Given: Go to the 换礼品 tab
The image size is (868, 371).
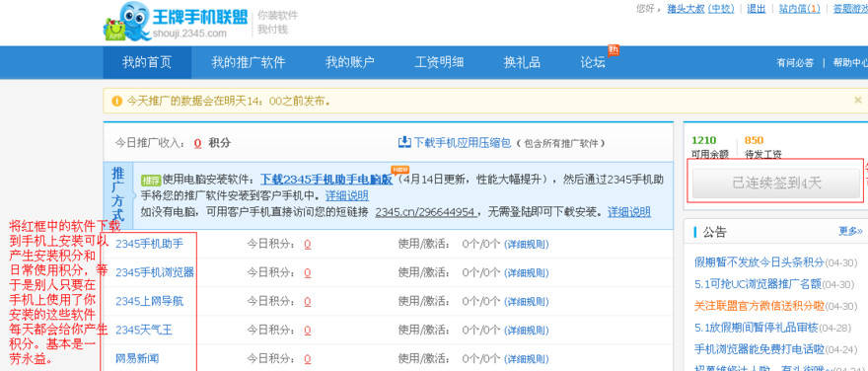Looking at the screenshot, I should [522, 62].
